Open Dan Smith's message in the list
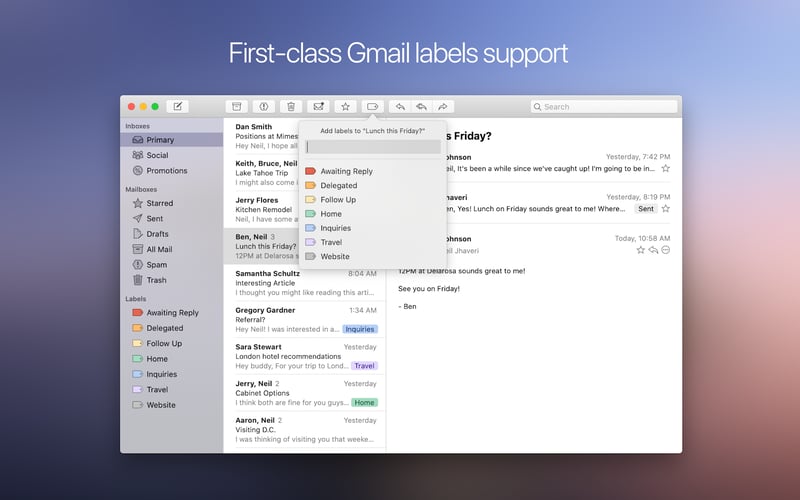 click(261, 136)
